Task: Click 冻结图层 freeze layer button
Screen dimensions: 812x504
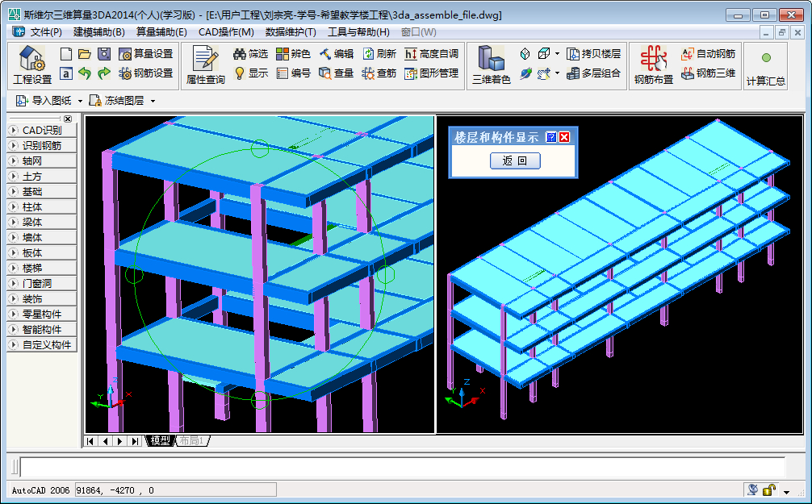Action: coord(116,100)
